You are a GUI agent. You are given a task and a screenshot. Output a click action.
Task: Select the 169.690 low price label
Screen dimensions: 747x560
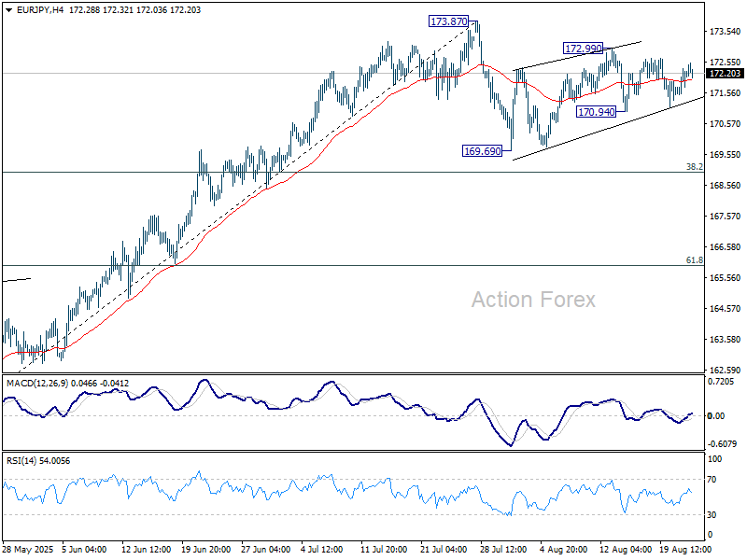pyautogui.click(x=484, y=149)
